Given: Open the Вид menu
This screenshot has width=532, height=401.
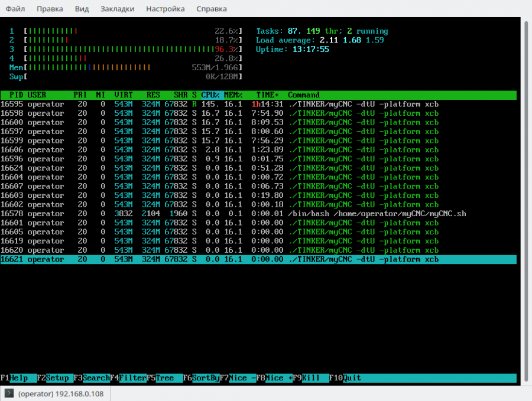Looking at the screenshot, I should coord(82,9).
